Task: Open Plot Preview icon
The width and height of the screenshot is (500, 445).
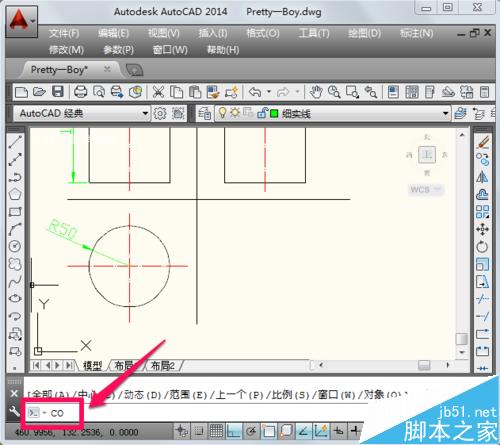Action: pos(99,92)
